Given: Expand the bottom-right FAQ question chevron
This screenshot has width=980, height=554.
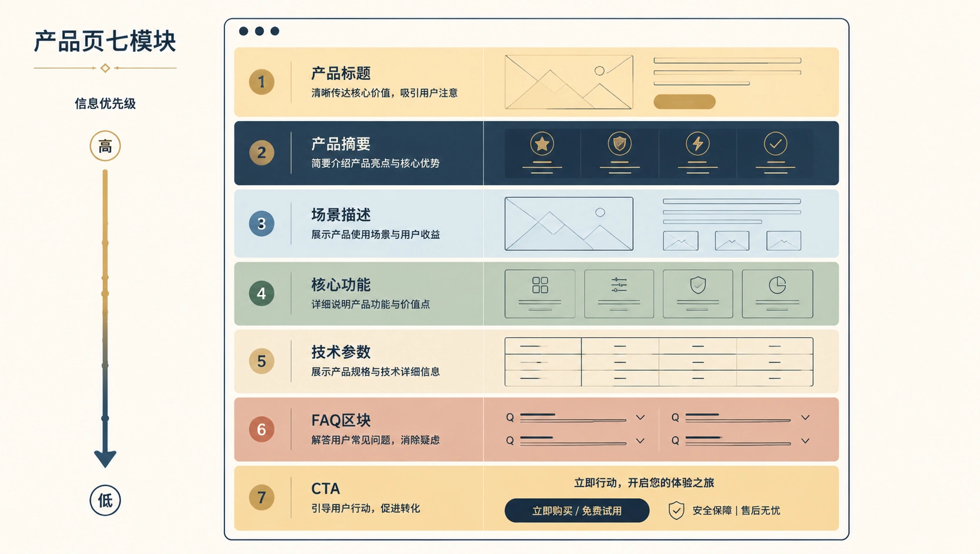Looking at the screenshot, I should pyautogui.click(x=806, y=441).
